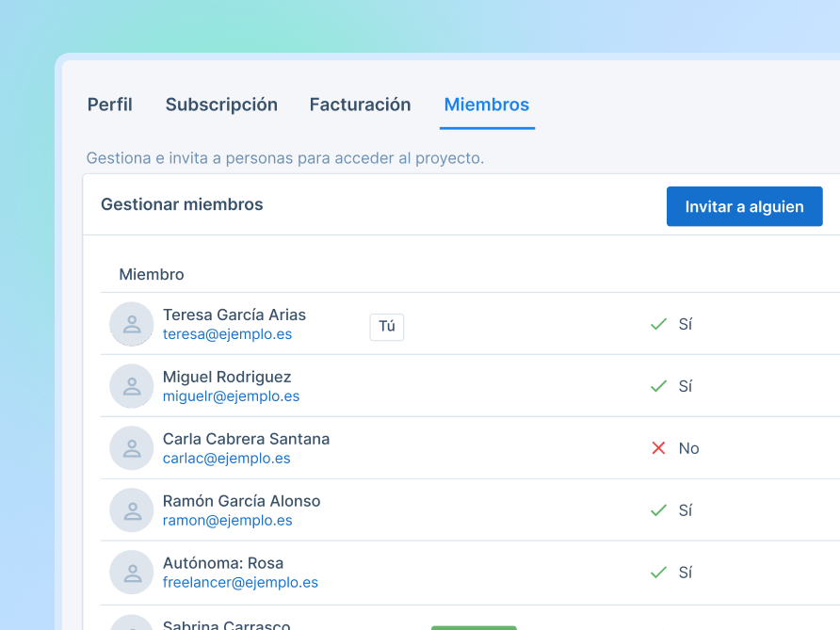840x630 pixels.
Task: Click the avatar icon for Autónoma: Rosa
Action: pyautogui.click(x=131, y=573)
